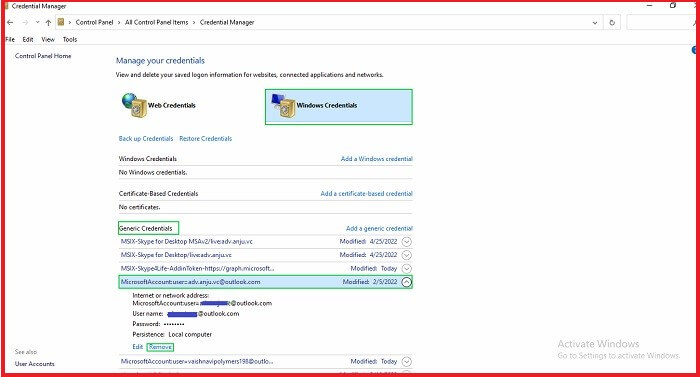Click the Generic Credentials heading
Viewport: 700px width, 377px height.
[x=146, y=228]
